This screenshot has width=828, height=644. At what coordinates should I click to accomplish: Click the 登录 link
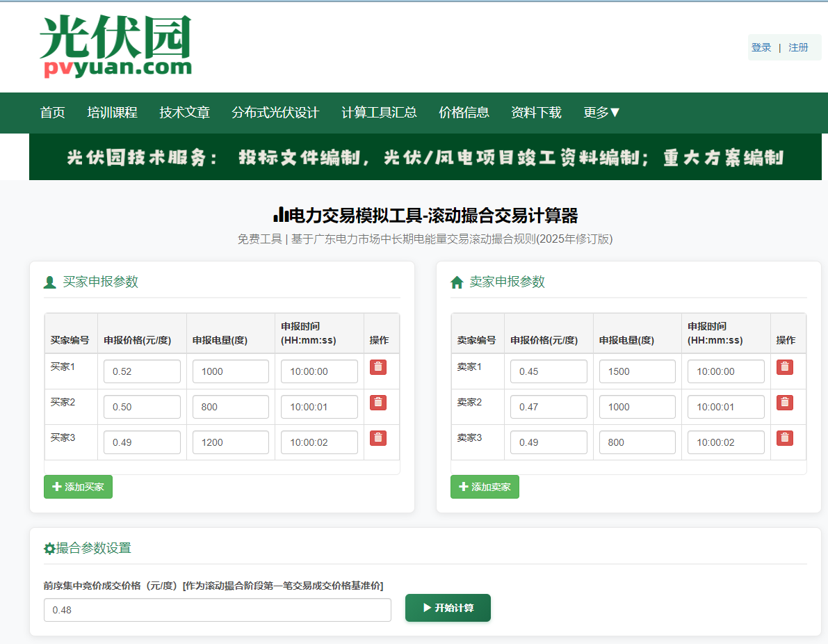[761, 47]
